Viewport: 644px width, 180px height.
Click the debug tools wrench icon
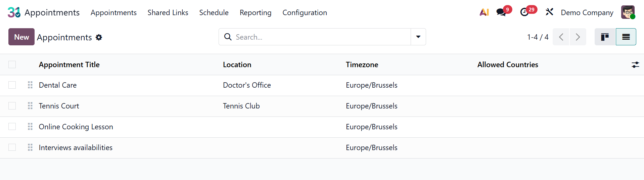tap(549, 12)
